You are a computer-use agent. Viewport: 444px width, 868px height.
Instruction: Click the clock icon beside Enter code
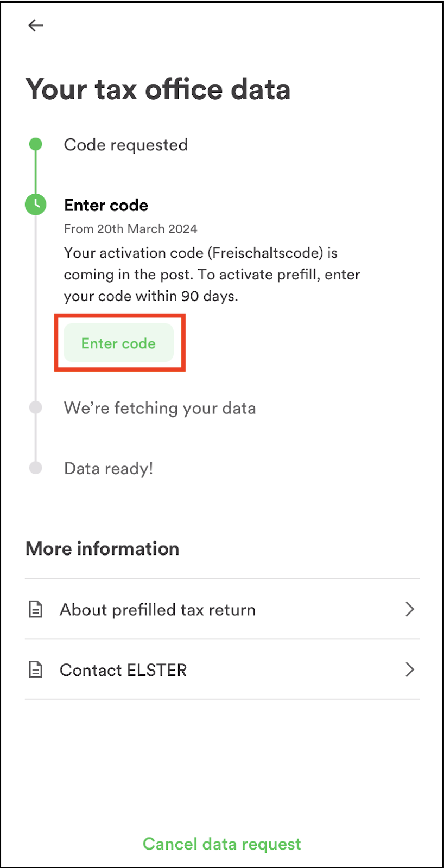point(36,205)
